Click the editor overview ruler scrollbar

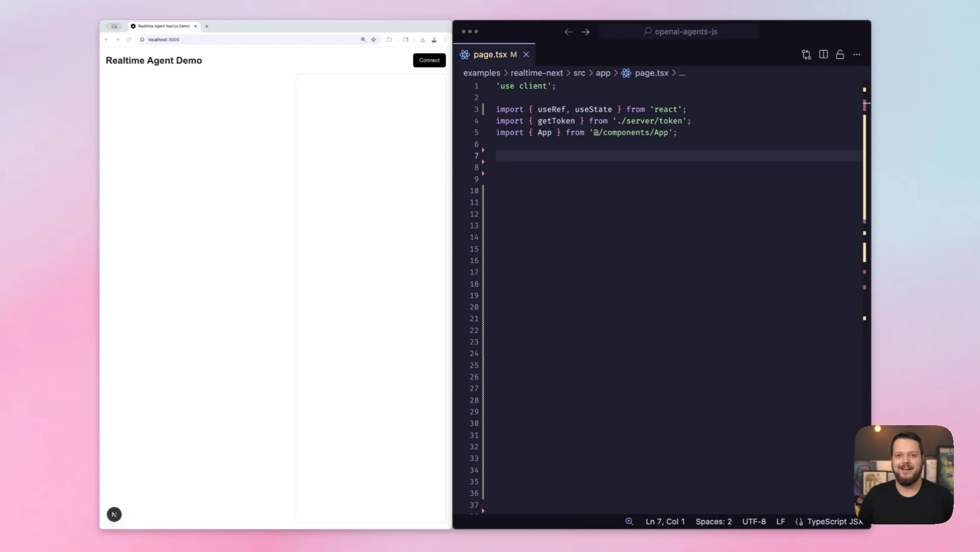865,296
